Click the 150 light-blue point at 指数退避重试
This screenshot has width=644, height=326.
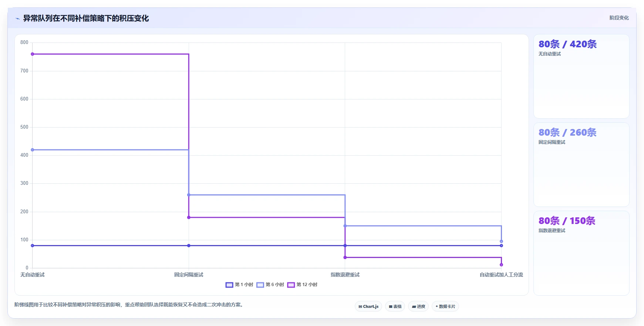345,226
